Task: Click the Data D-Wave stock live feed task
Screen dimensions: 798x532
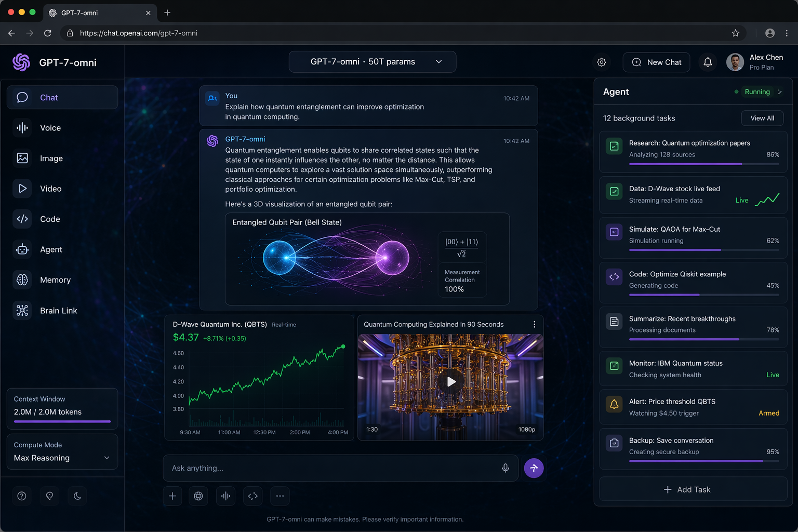Action: coord(693,195)
